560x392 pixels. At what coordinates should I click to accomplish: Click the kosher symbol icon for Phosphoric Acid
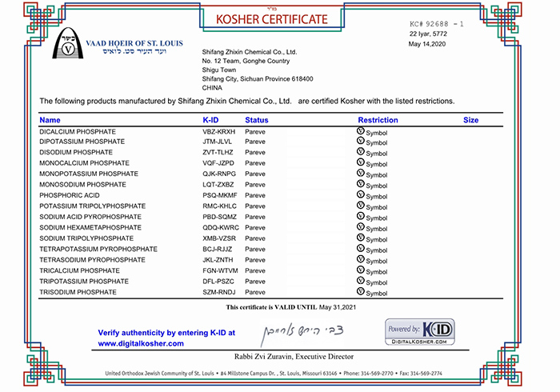click(360, 194)
